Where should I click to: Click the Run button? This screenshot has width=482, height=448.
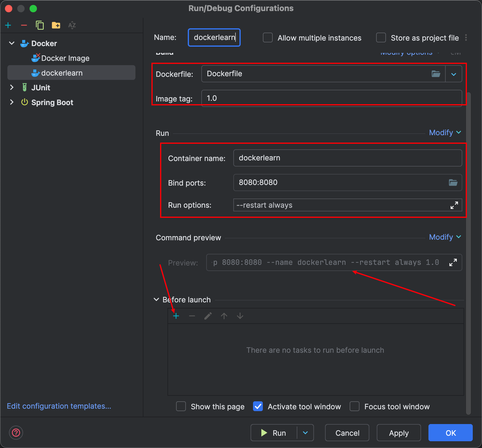(x=274, y=433)
